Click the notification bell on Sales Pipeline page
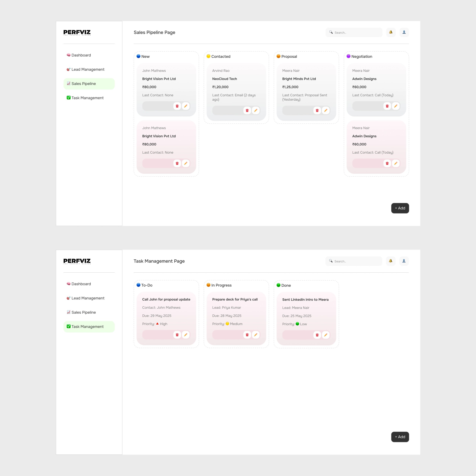 pyautogui.click(x=391, y=32)
